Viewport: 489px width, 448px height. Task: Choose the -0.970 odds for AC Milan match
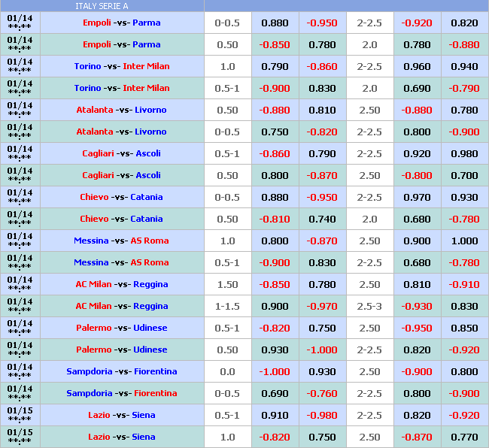(x=322, y=306)
